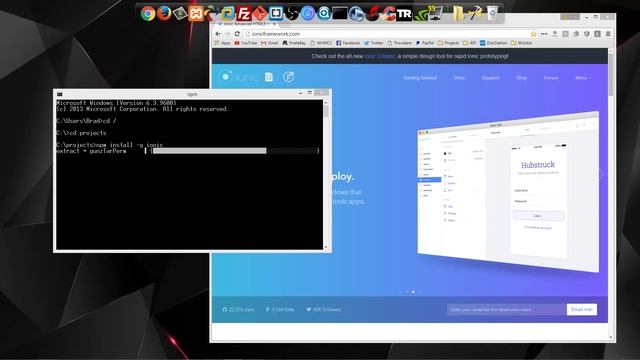The width and height of the screenshot is (640, 360).
Task: Expand the API bookmark folder
Action: click(469, 43)
